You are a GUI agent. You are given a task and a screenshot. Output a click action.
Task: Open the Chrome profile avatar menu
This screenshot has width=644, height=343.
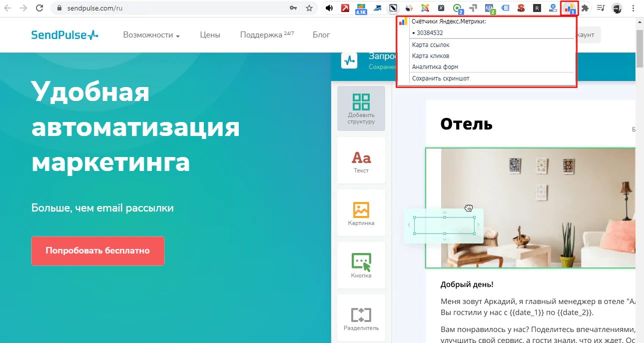point(618,8)
